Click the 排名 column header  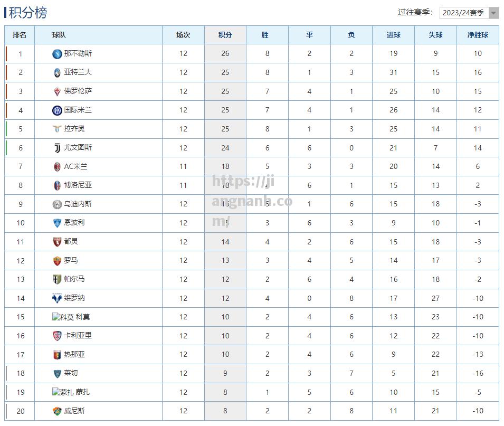tap(20, 35)
